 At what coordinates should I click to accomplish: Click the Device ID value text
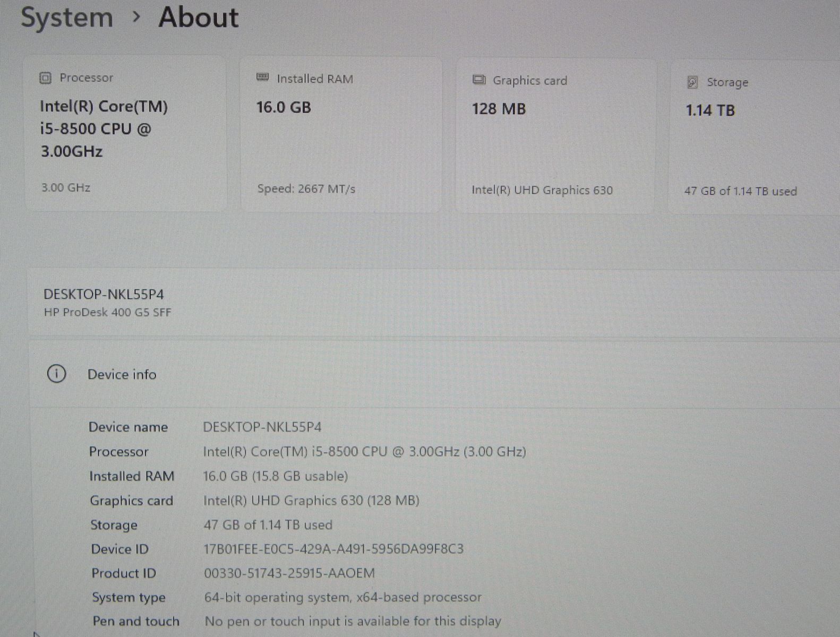pos(333,549)
